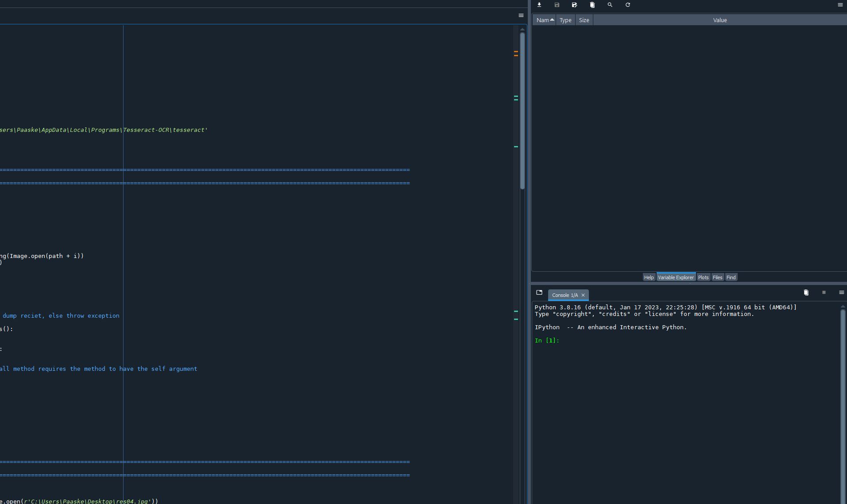The width and height of the screenshot is (847, 504).
Task: Open the Help panel tab
Action: click(x=649, y=277)
